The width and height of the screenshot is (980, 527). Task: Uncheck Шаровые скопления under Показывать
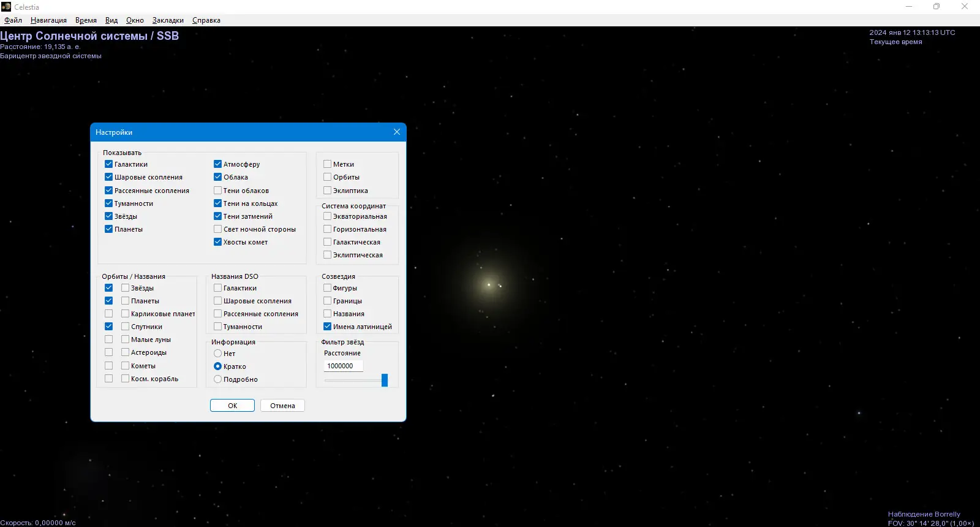point(108,177)
